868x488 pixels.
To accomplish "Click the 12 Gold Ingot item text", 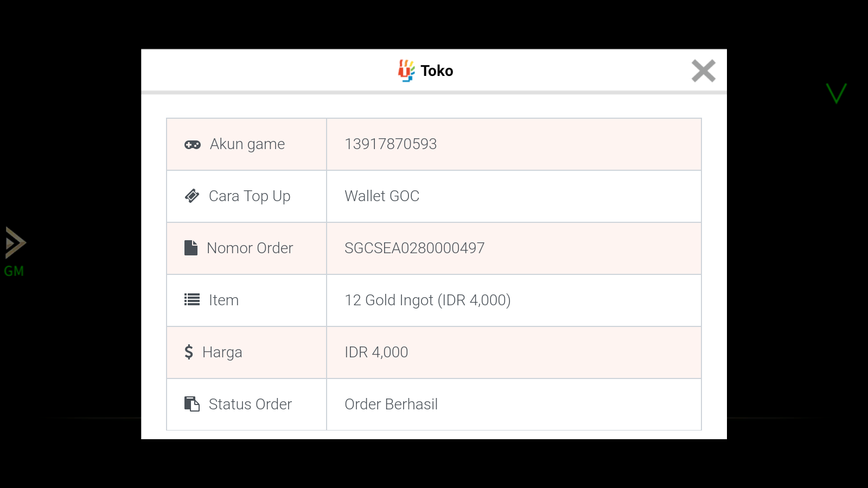I will point(427,300).
